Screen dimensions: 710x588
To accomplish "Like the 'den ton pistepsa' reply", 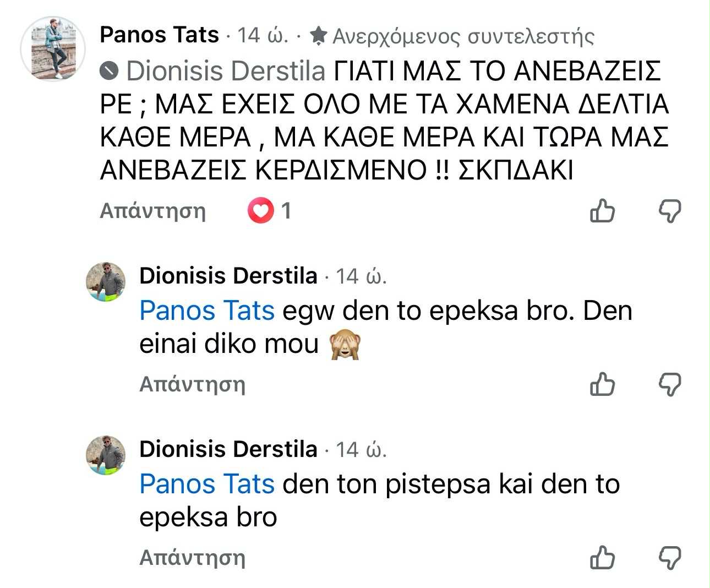I will tap(602, 558).
